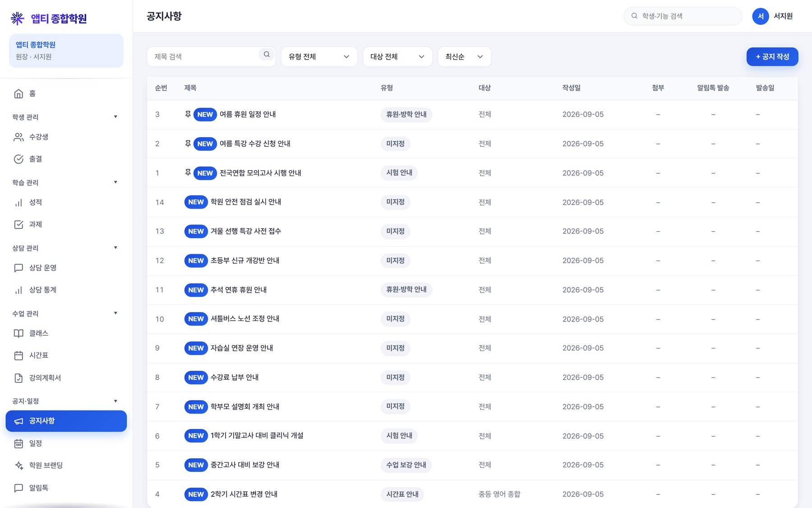The width and height of the screenshot is (812, 508).
Task: Click the 공지사항 megaphone icon
Action: (18, 421)
